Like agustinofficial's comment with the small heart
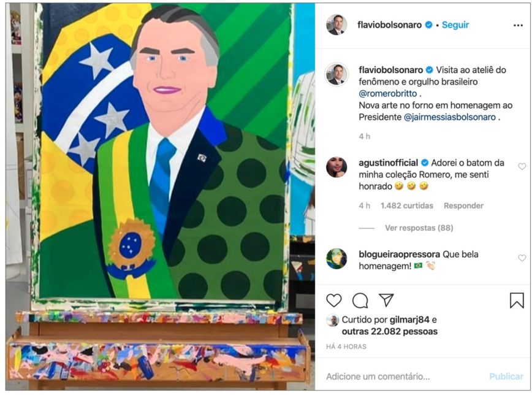 coord(522,166)
